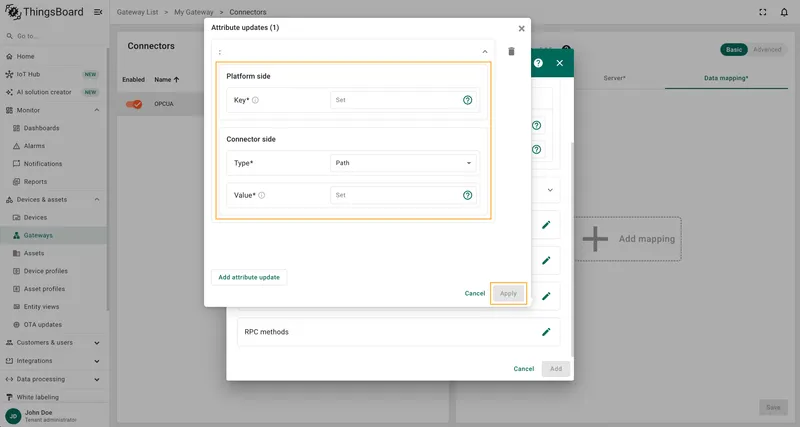Toggle fullscreen mode icon
Viewport: 800px width, 427px height.
point(763,12)
